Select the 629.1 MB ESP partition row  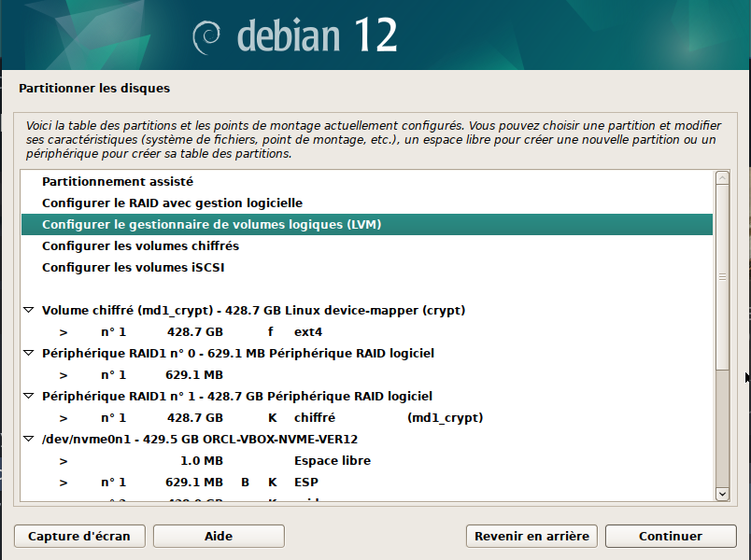tap(367, 482)
